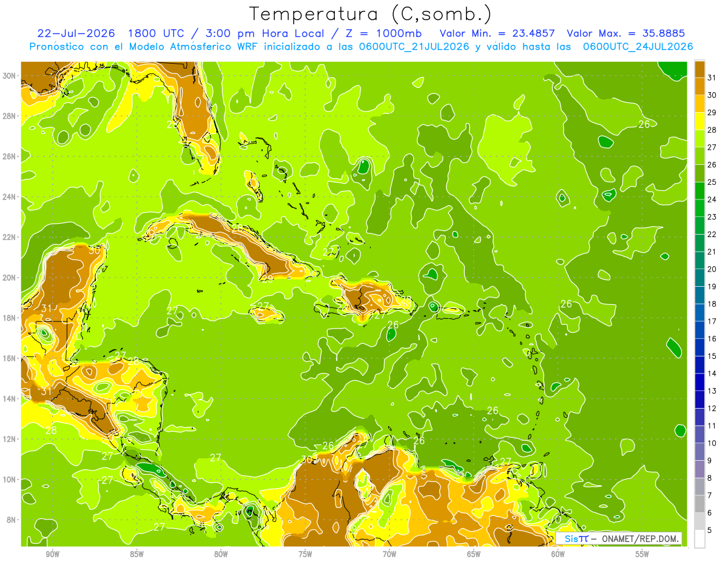Click initialization time "0600UTC_21JUL2026"

pos(416,46)
